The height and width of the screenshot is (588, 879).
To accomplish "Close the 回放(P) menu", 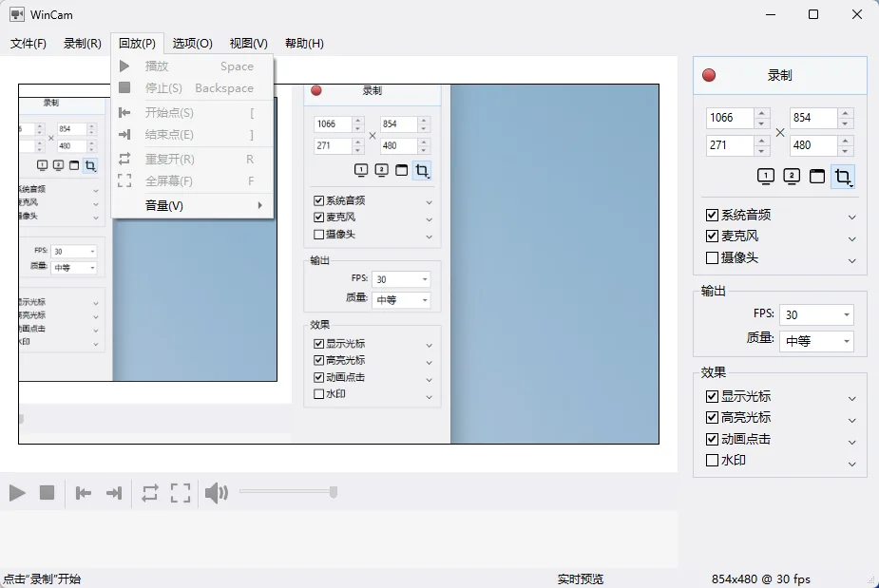I will pyautogui.click(x=137, y=43).
